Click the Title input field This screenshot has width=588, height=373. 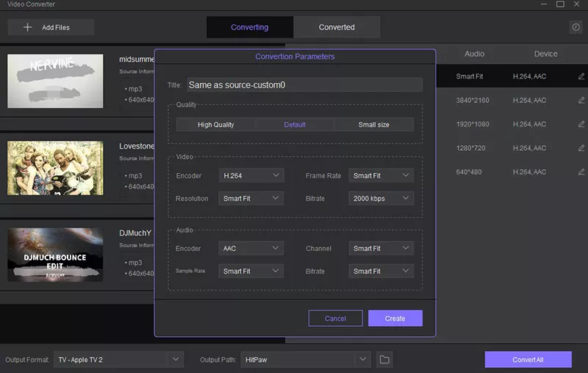tap(304, 85)
